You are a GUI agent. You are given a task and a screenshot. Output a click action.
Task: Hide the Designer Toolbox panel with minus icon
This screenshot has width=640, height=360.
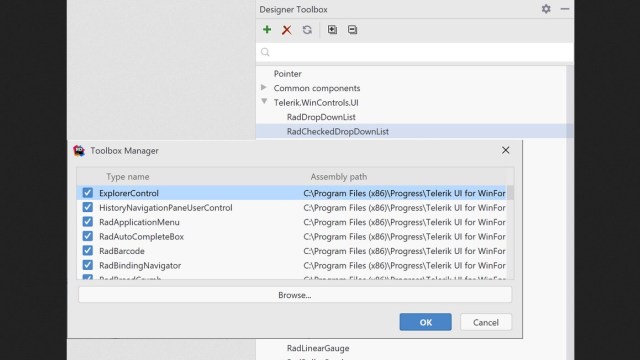pyautogui.click(x=564, y=9)
